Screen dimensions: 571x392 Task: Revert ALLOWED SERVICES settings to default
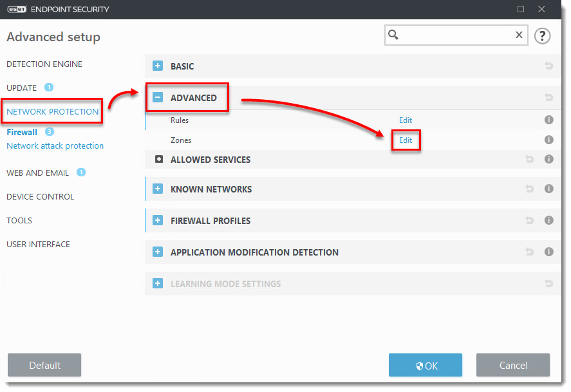point(530,159)
